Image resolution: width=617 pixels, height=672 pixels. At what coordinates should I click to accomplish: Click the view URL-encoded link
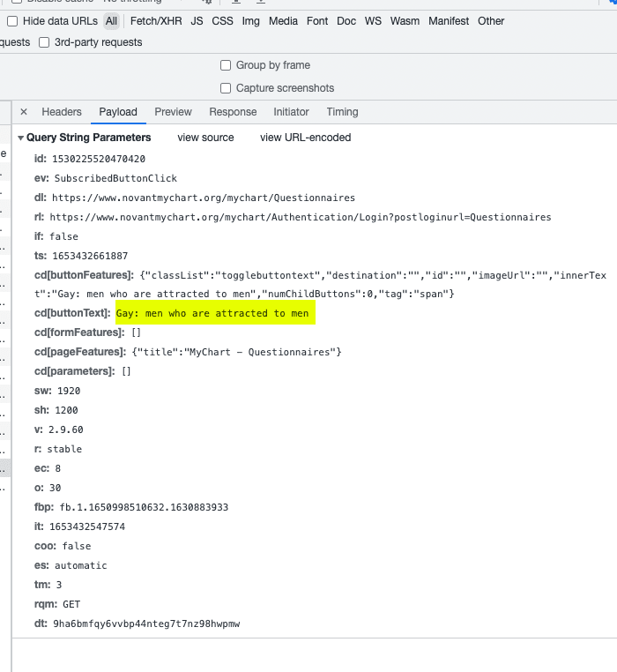[306, 138]
